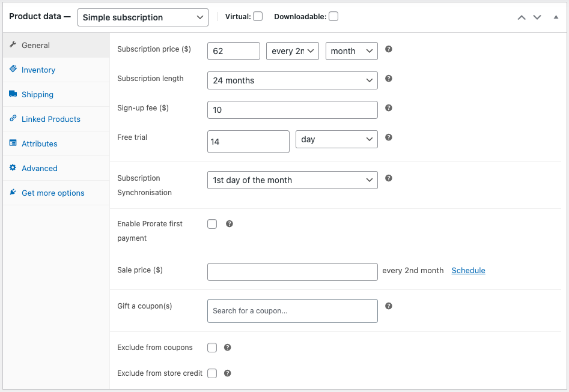This screenshot has width=569, height=392.
Task: Click help icon next to Exclude from store credit
Action: (227, 373)
